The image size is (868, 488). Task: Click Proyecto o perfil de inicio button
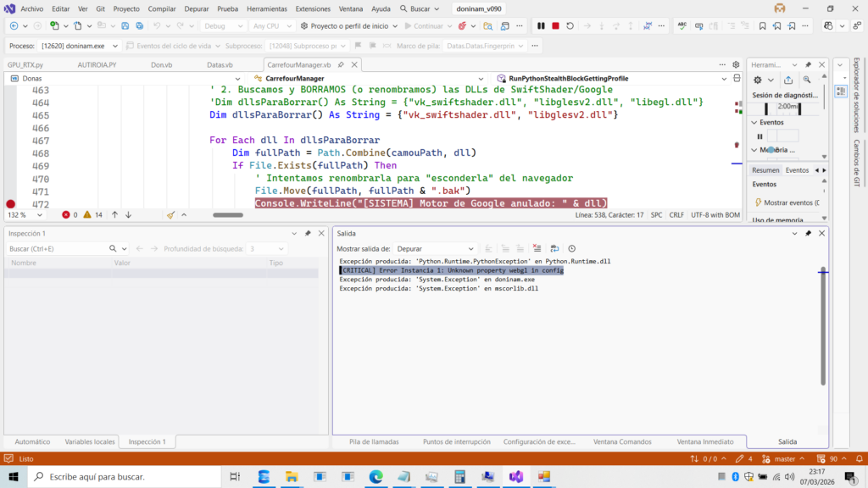click(349, 26)
